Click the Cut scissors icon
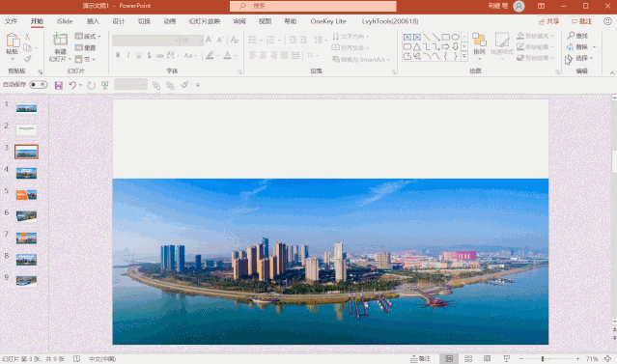The width and height of the screenshot is (617, 364). tap(28, 37)
